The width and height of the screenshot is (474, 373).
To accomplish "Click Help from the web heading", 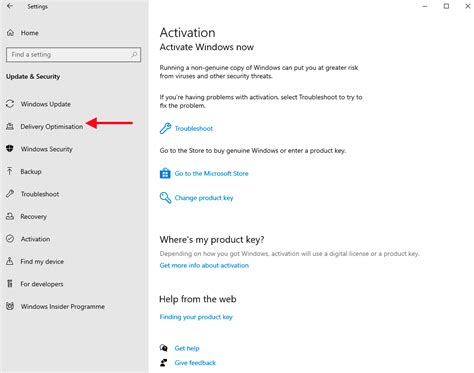I will point(198,299).
